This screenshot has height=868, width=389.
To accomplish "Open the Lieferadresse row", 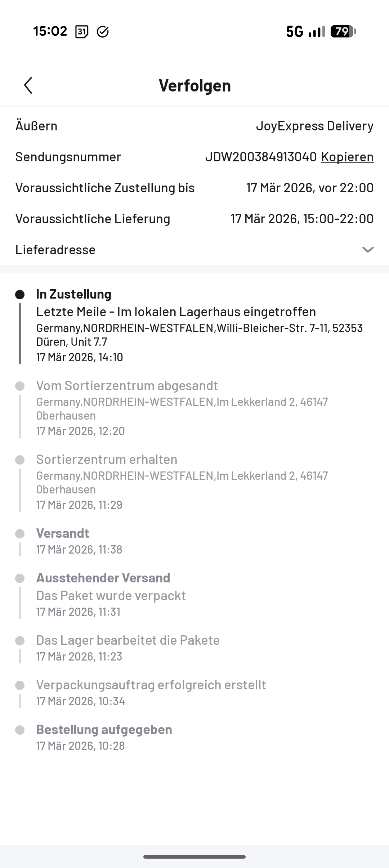I will [x=55, y=250].
